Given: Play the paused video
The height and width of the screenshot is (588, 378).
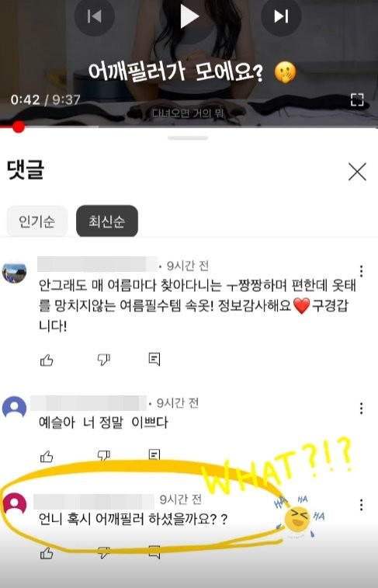Looking at the screenshot, I should tap(189, 17).
